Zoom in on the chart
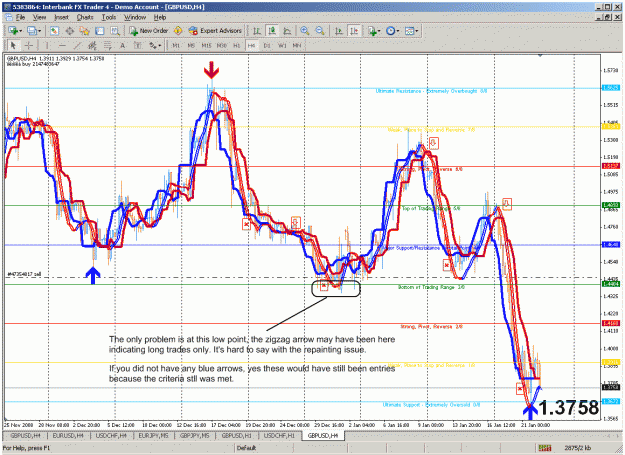The width and height of the screenshot is (625, 455). (305, 31)
